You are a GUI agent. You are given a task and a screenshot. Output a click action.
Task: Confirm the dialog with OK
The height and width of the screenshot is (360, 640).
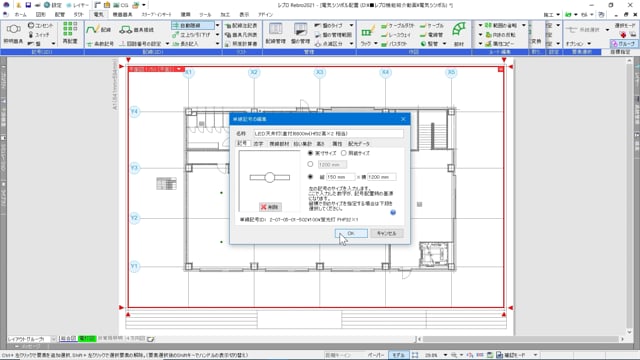pos(351,233)
